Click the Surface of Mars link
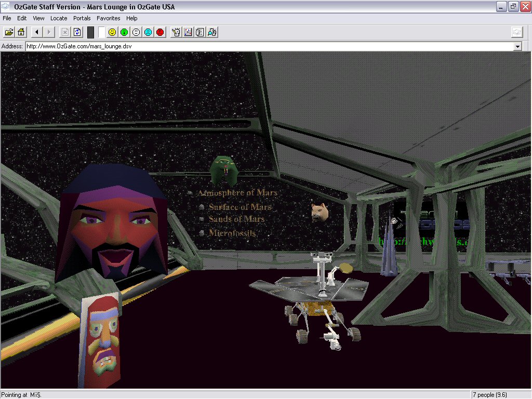The width and height of the screenshot is (532, 399). pos(240,207)
